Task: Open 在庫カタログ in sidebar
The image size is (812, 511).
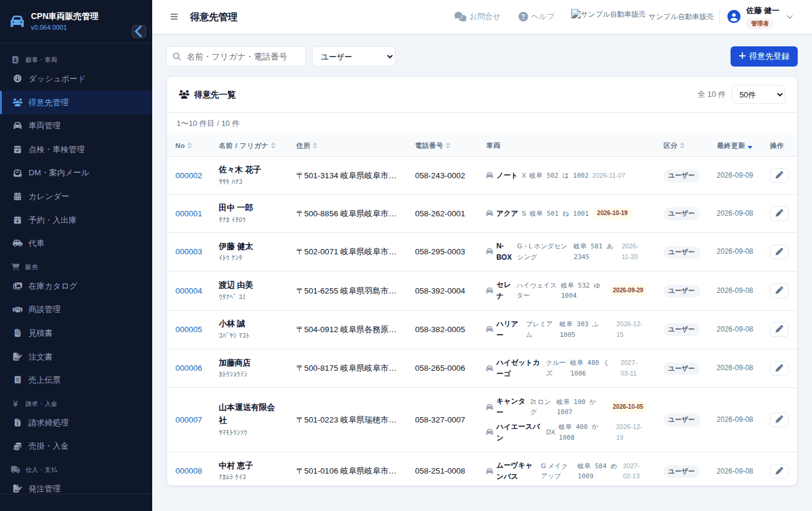Action: pos(76,286)
